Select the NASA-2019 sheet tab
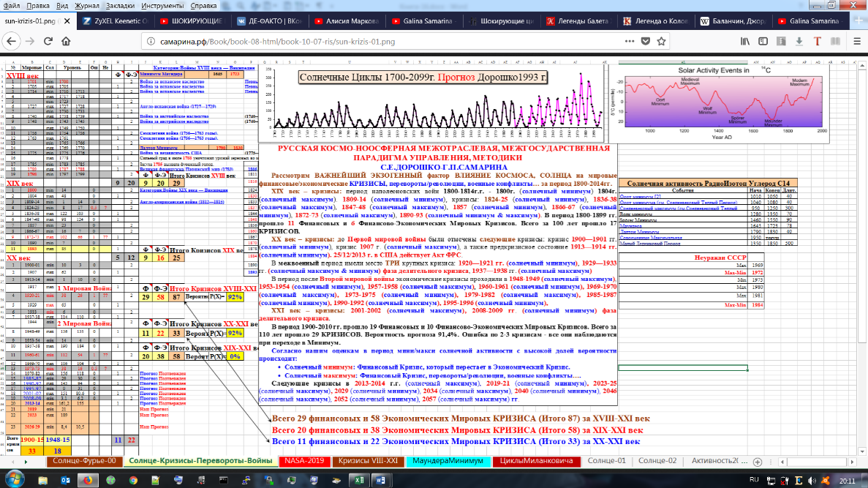 pos(304,461)
